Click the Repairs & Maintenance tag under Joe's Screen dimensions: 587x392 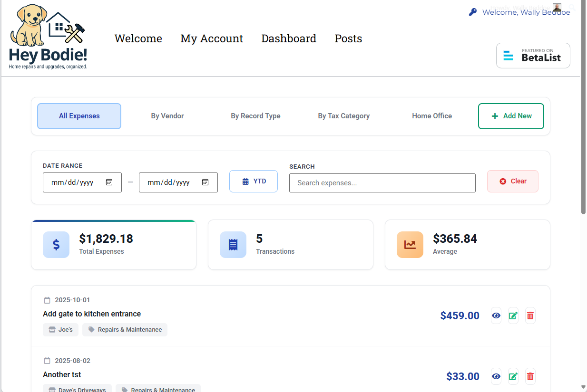click(x=125, y=330)
